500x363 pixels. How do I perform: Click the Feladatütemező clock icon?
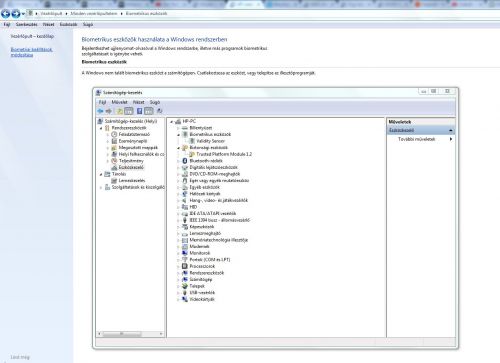(x=114, y=134)
